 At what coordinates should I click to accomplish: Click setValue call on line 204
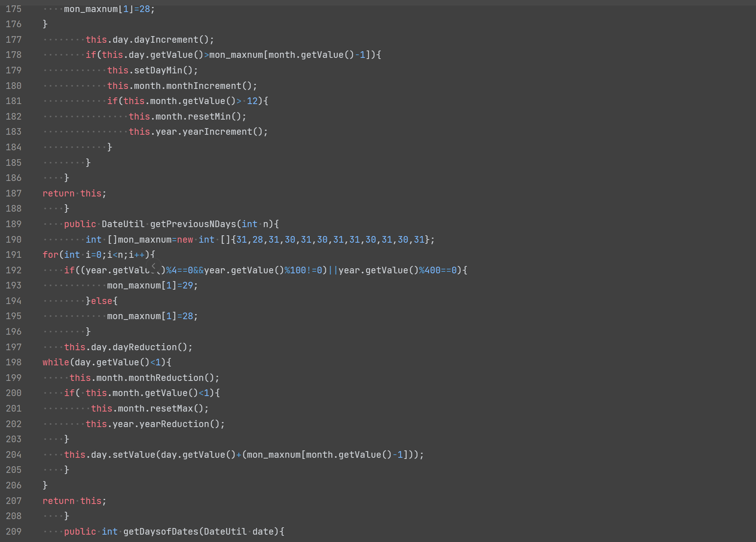(134, 455)
